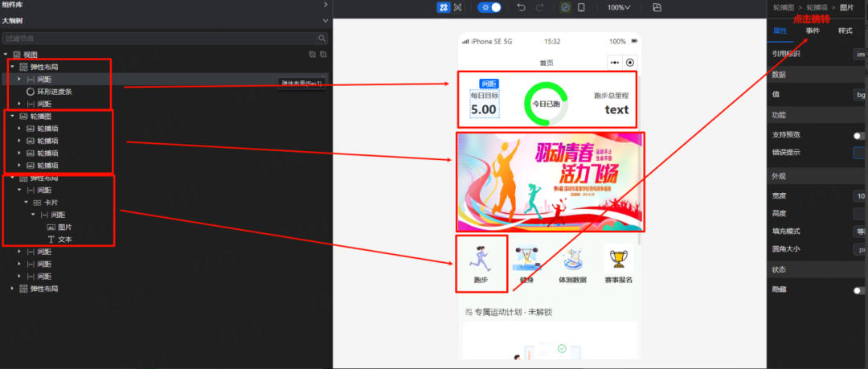Open the 填充模式 dropdown

860,231
